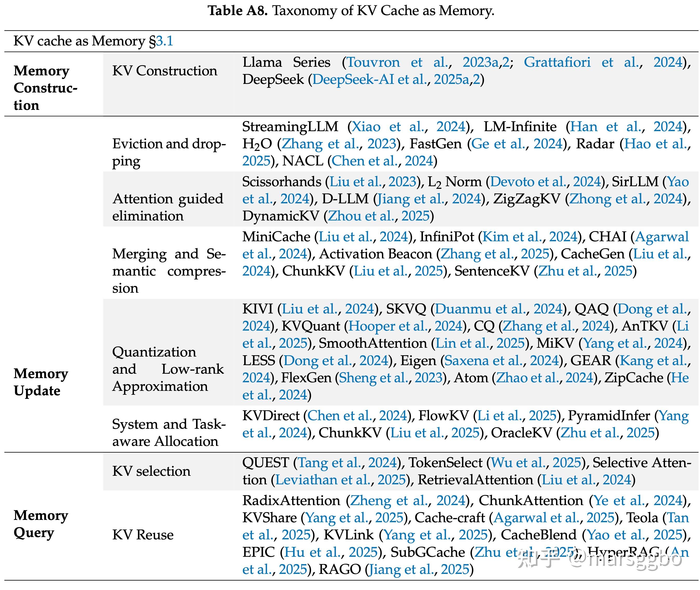Open Zhao et al., 2024 citation for Atom
The width and height of the screenshot is (700, 590).
tap(545, 378)
